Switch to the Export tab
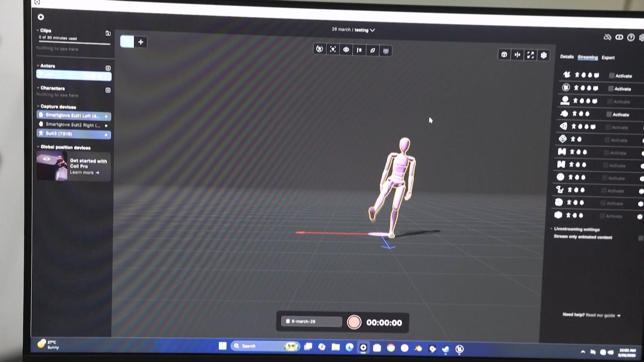Image resolution: width=644 pixels, height=362 pixels. pyautogui.click(x=608, y=58)
